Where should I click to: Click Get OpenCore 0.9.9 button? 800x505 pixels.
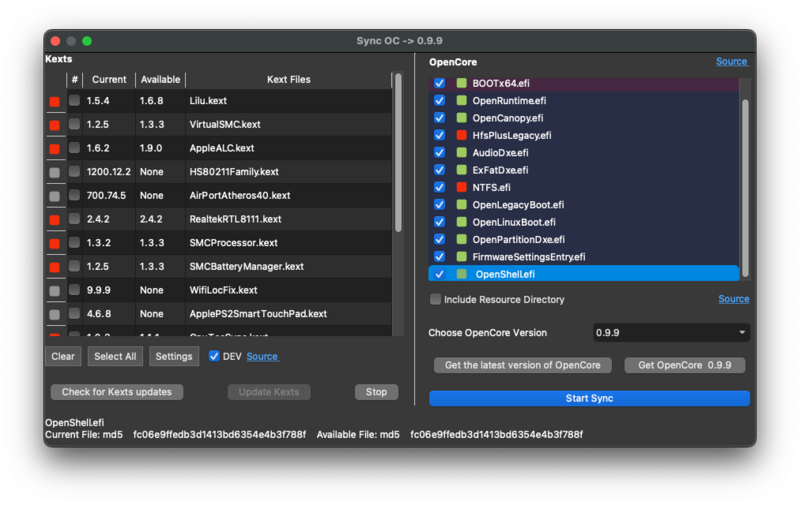(685, 365)
